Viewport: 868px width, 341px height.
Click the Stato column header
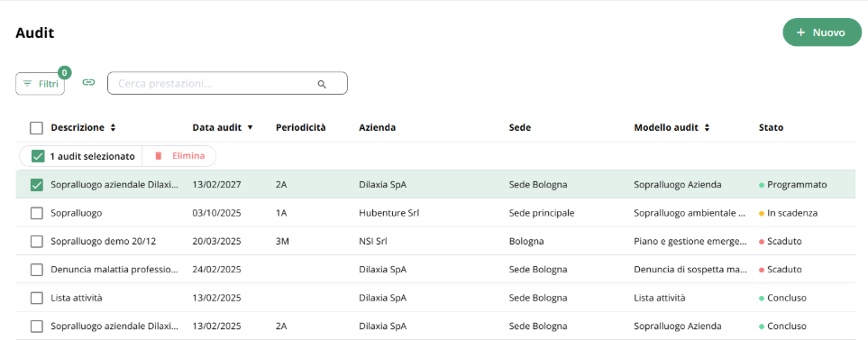coord(771,127)
